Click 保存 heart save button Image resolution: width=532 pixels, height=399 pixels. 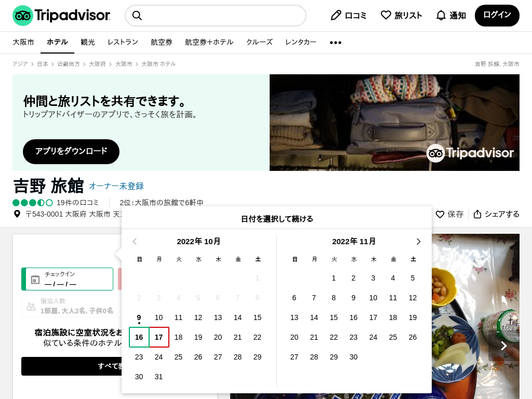449,214
